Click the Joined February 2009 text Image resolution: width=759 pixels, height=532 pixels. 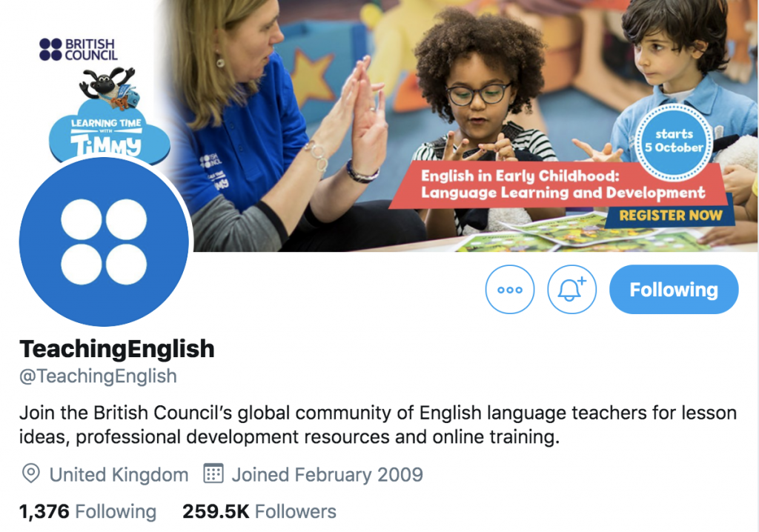(327, 475)
